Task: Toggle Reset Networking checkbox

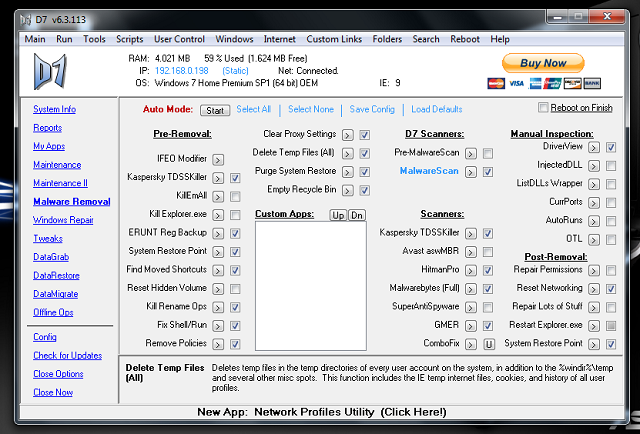Action: pos(611,289)
